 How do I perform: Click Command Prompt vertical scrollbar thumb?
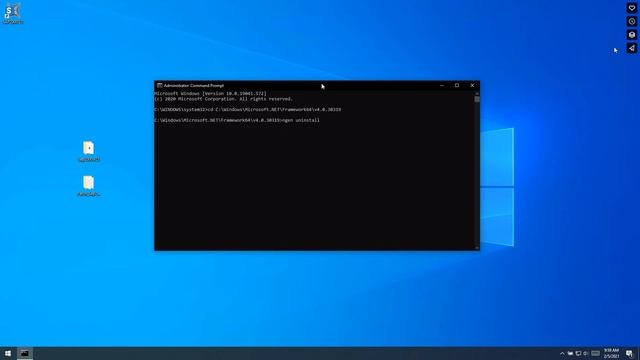pos(477,99)
